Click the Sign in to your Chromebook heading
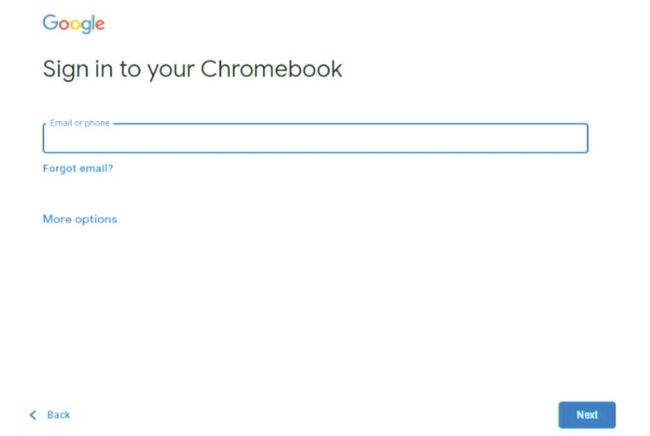The image size is (650, 436). (x=192, y=69)
